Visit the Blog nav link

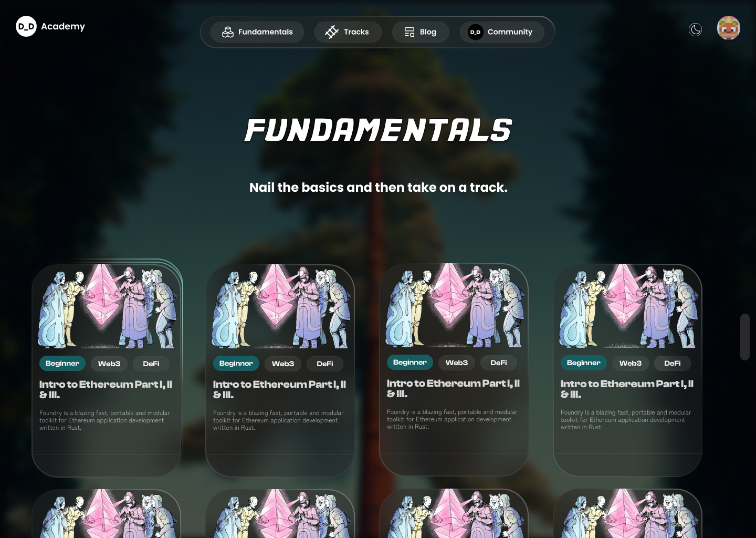(421, 32)
